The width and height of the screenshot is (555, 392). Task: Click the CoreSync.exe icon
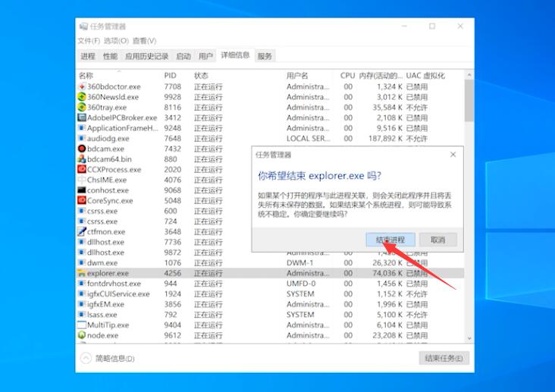(x=82, y=201)
